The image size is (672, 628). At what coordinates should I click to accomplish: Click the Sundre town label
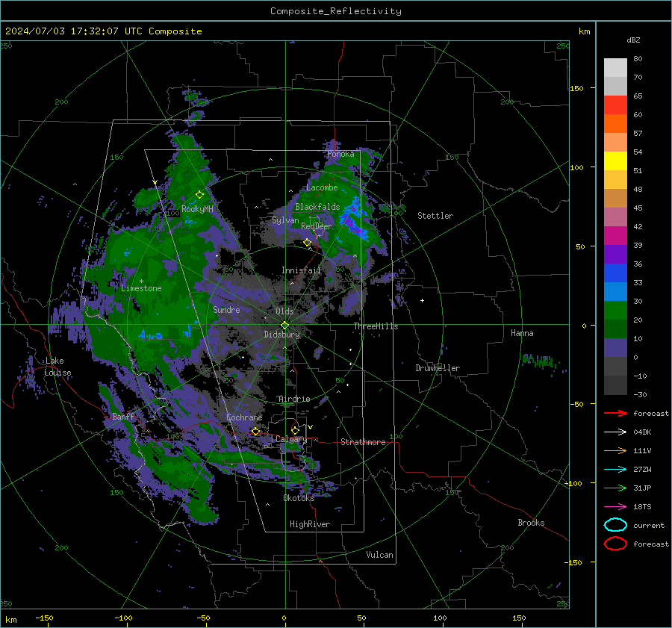(226, 309)
